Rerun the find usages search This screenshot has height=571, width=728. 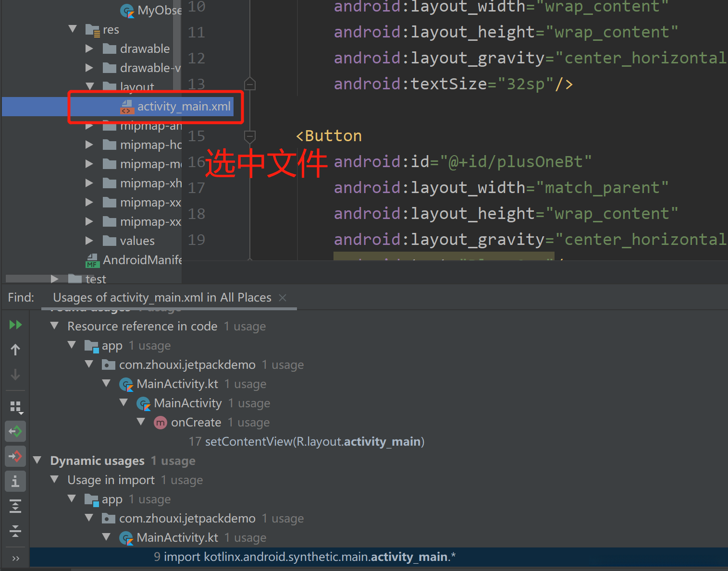[x=15, y=325]
